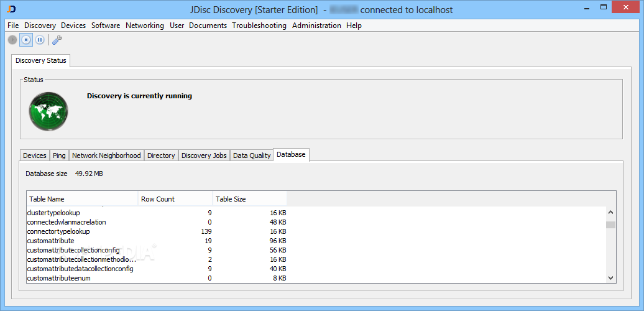Select the customattributecollectionmethodlo… row
The width and height of the screenshot is (644, 311).
[x=316, y=259]
